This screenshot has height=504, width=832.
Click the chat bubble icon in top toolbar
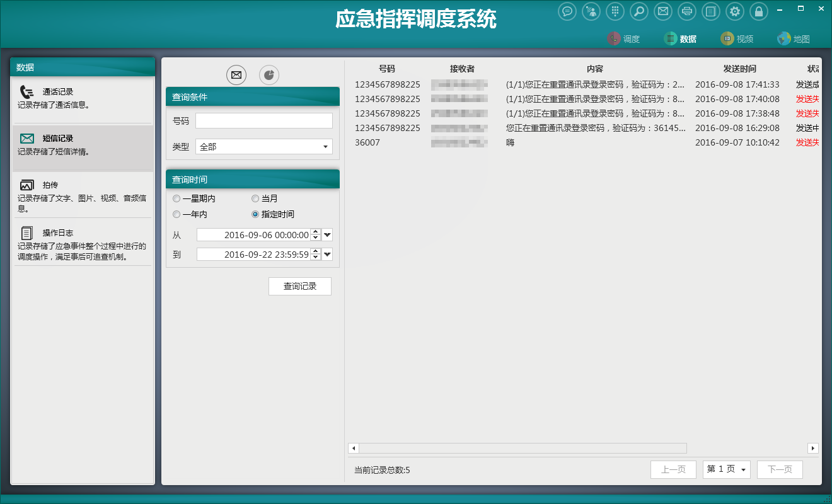(x=567, y=11)
